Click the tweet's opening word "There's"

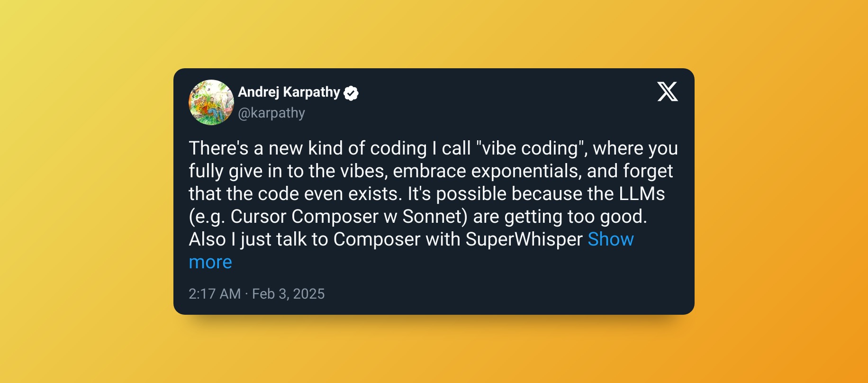[218, 148]
